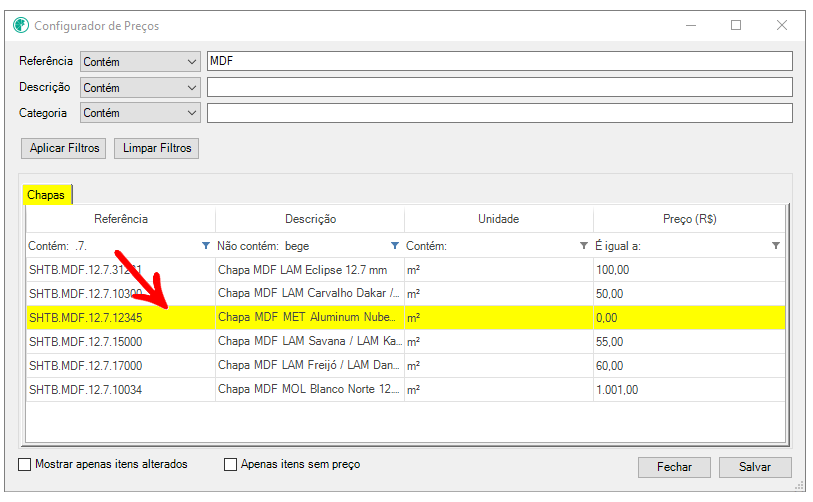Click the price cell 1.001,00
This screenshot has height=502, width=813.
(689, 389)
